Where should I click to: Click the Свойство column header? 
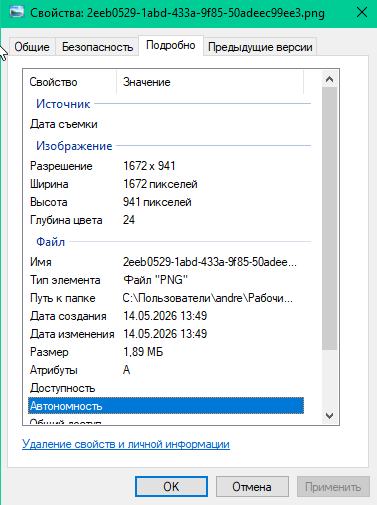click(70, 82)
